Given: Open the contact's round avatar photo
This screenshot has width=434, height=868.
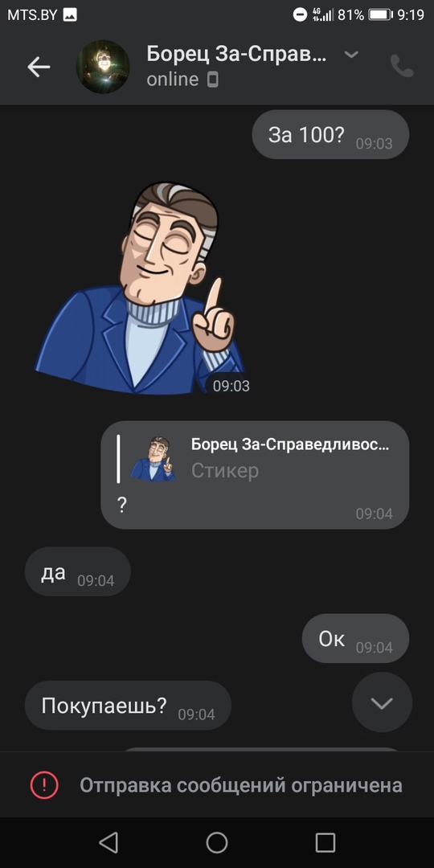Looking at the screenshot, I should pyautogui.click(x=103, y=67).
